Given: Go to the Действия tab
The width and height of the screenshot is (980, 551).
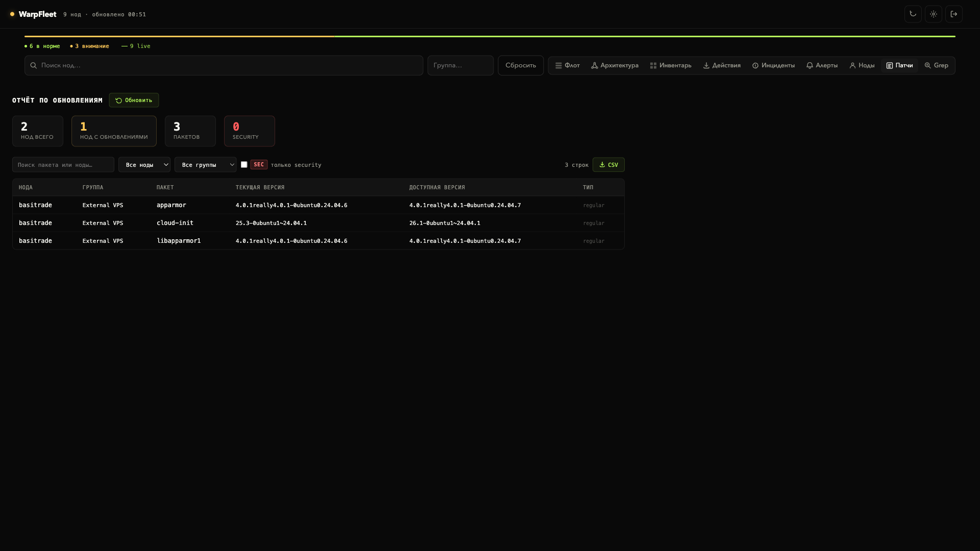Looking at the screenshot, I should (x=722, y=65).
